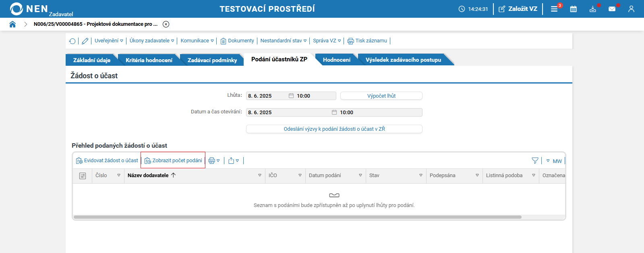Open the Podepsána column filter arrow
644x253 pixels.
coord(477,175)
